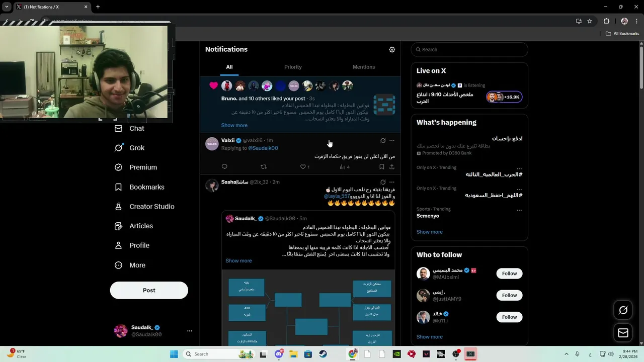Screen dimensions: 644x362
Task: Open OBS Studio from the taskbar
Action: point(456,354)
